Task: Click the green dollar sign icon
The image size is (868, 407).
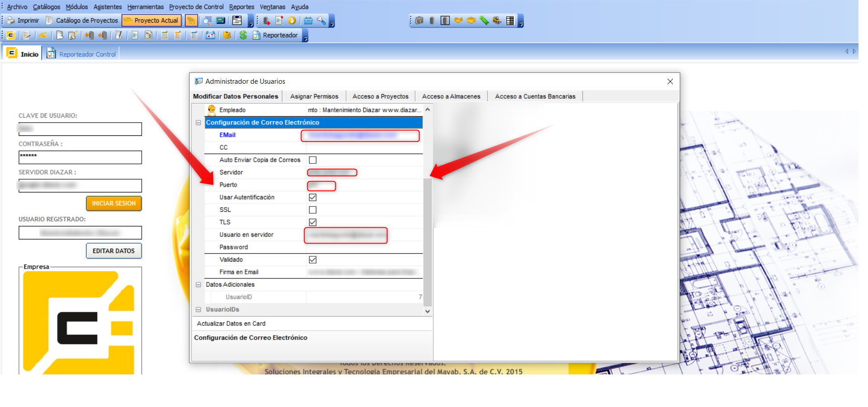Action: point(243,35)
